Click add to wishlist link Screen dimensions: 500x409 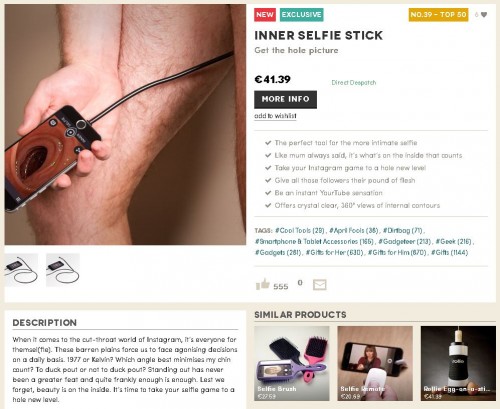tap(275, 116)
